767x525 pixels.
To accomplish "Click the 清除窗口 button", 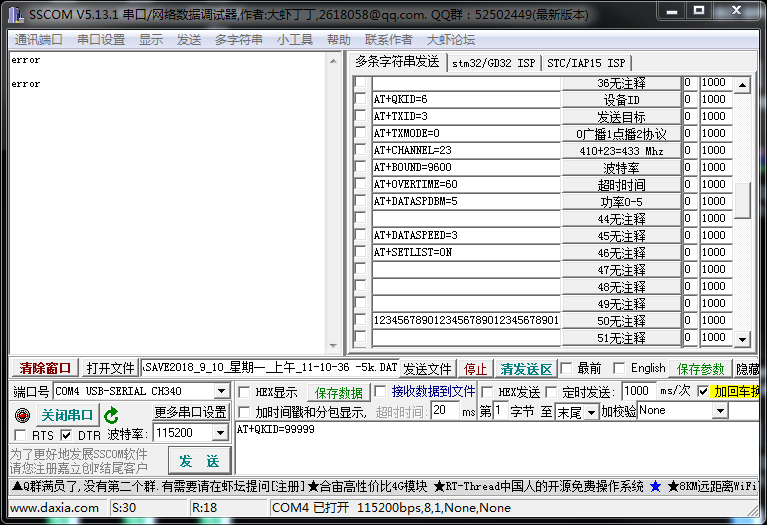I will (x=45, y=368).
